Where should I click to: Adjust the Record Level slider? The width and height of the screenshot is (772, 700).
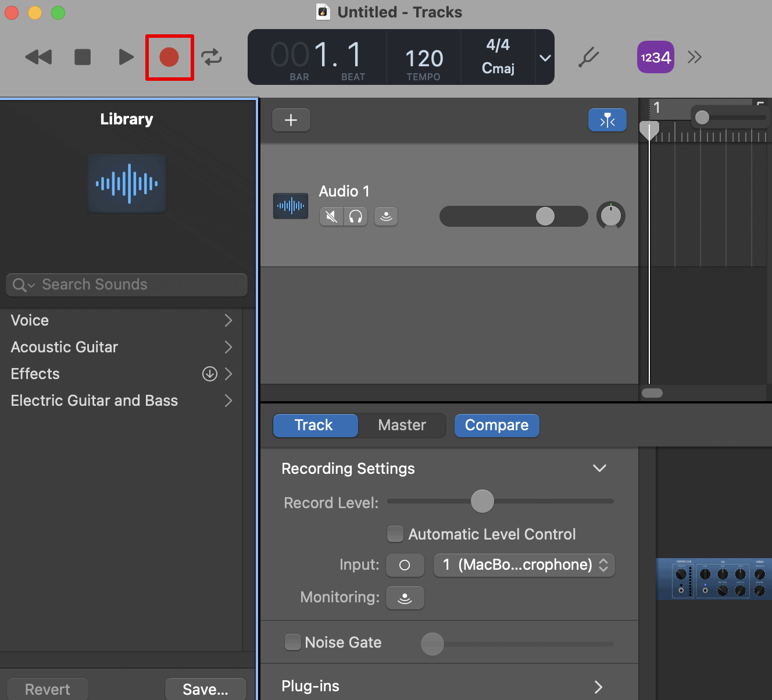click(501, 501)
